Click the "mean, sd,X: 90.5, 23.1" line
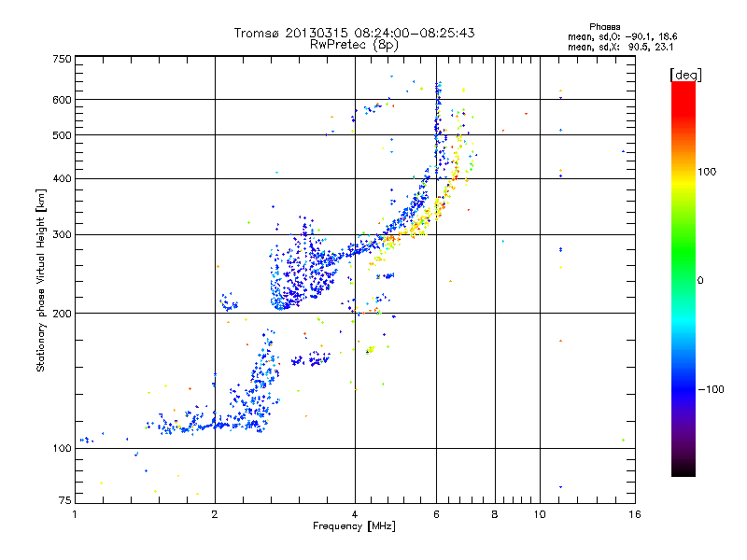The height and width of the screenshot is (560, 747). [620, 47]
